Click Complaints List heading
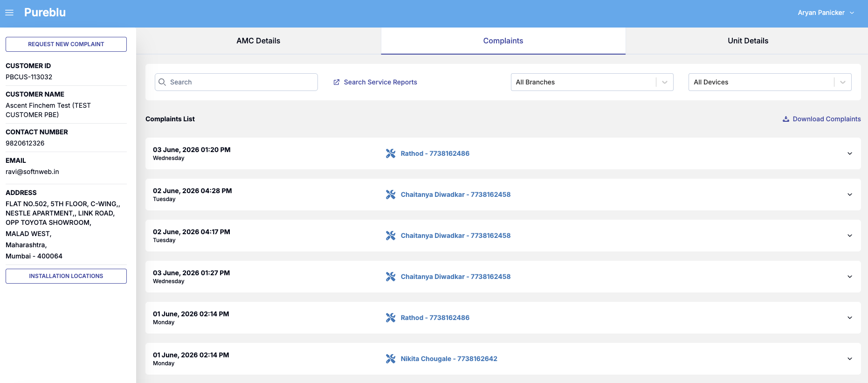 tap(170, 119)
